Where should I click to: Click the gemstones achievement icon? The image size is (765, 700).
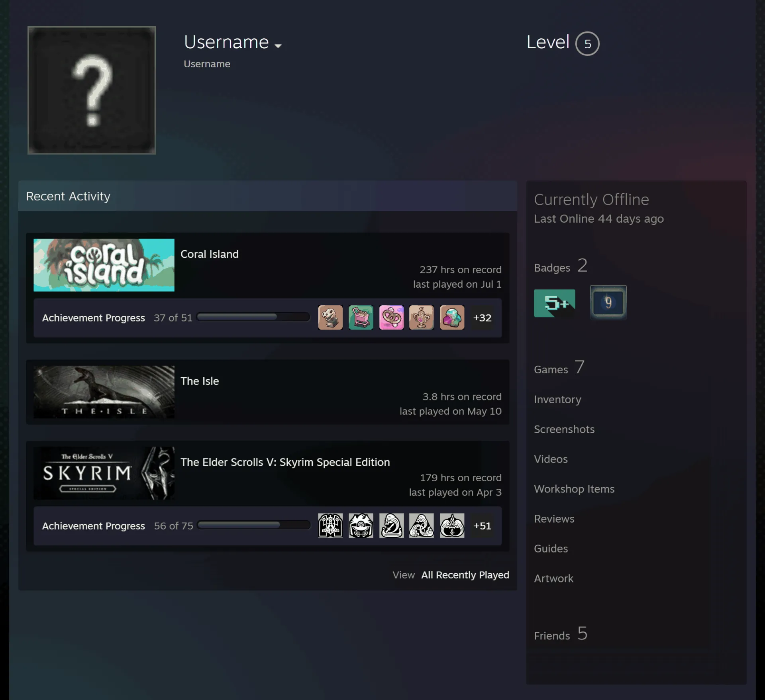point(452,318)
